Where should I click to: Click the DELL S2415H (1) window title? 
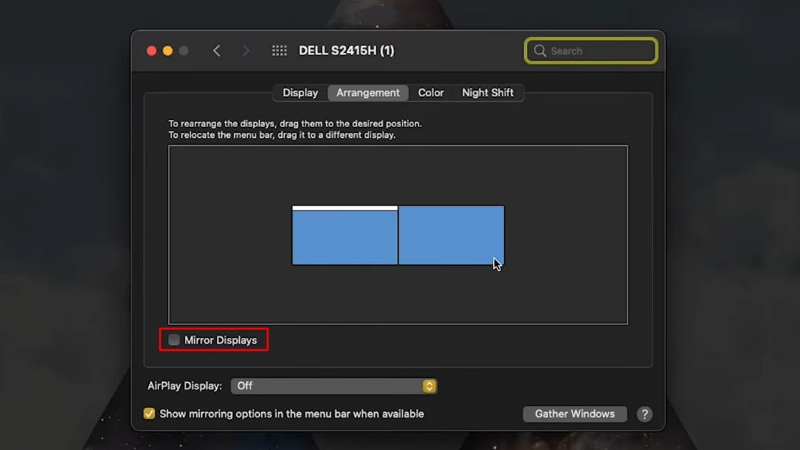point(346,51)
